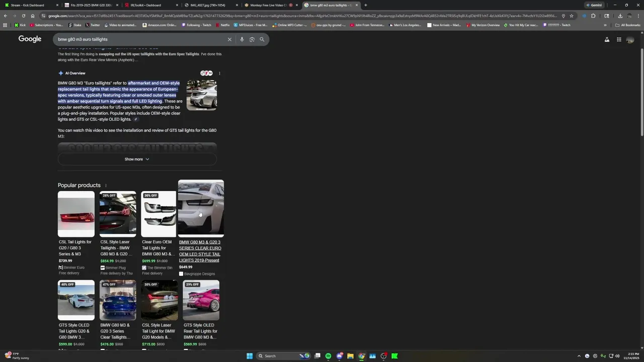
Task: Expand AI Overview with Show more
Action: [x=137, y=159]
